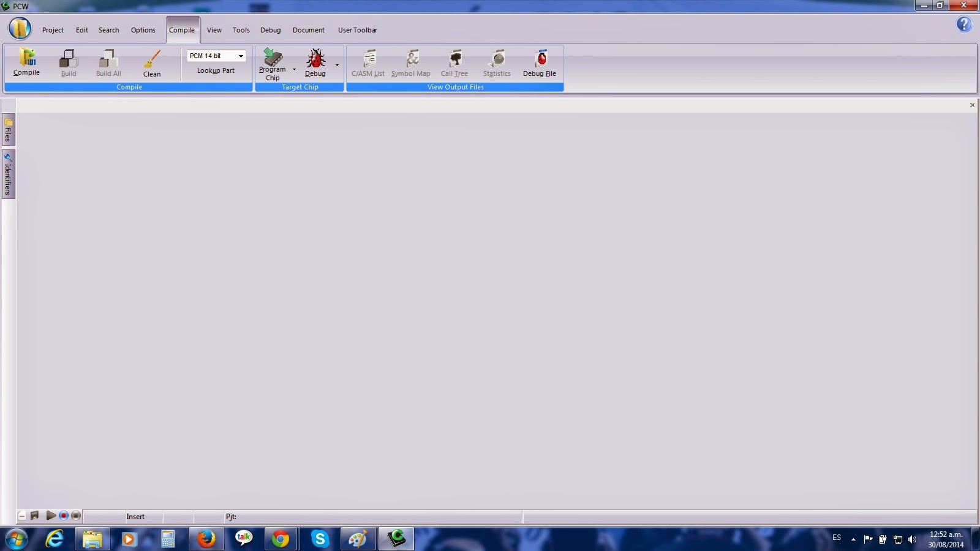This screenshot has height=551, width=980.
Task: Toggle Insert mode in the status bar
Action: [135, 516]
